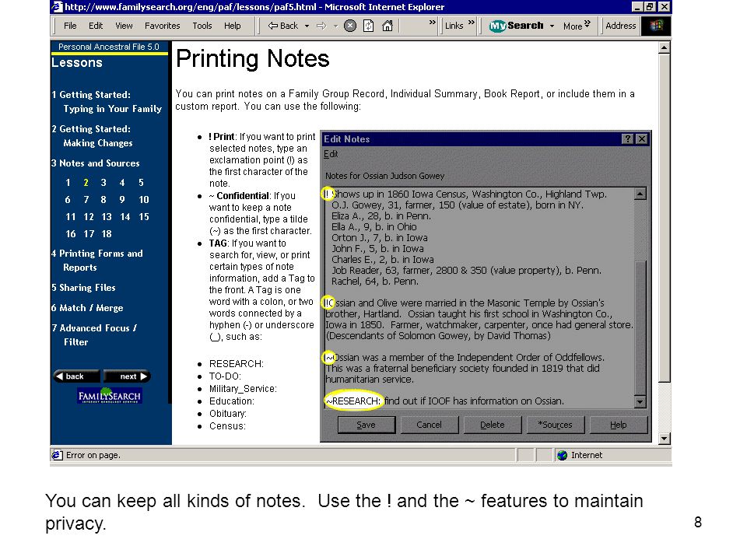747x560 pixels.
Task: Click the back navigation button in sidebar
Action: 77,376
